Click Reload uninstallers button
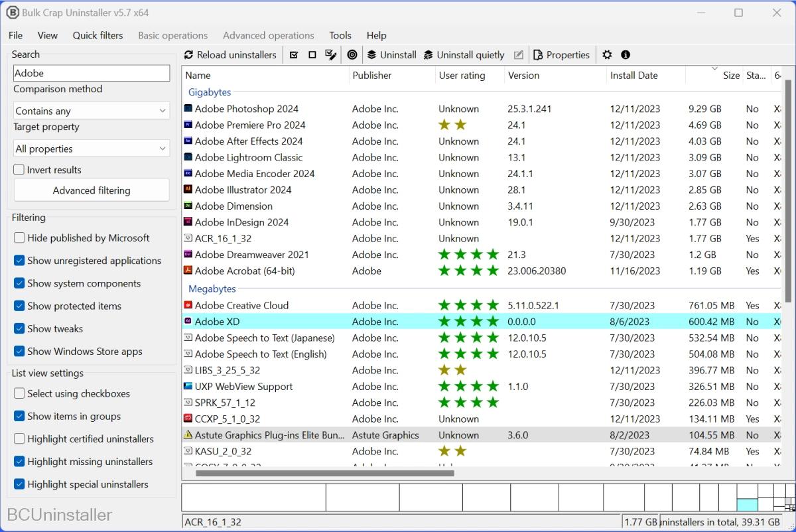Viewport: 796px width, 532px height. point(230,55)
